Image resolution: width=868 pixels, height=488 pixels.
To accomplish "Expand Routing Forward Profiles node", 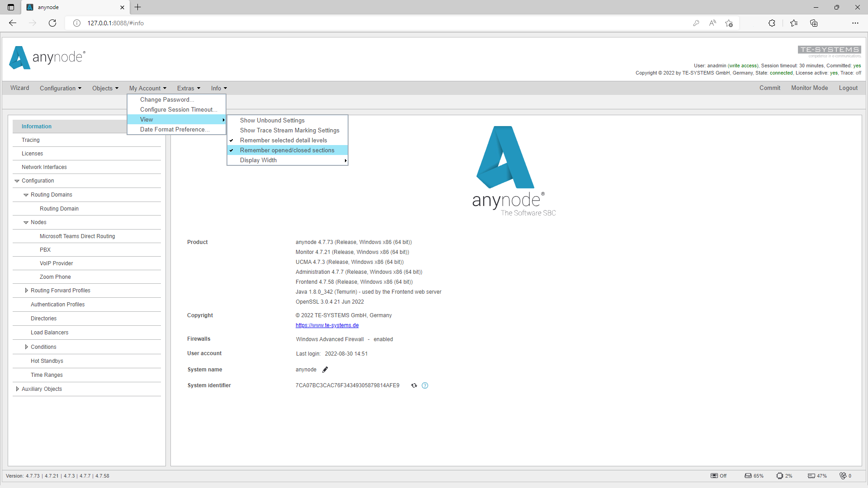I will point(26,291).
